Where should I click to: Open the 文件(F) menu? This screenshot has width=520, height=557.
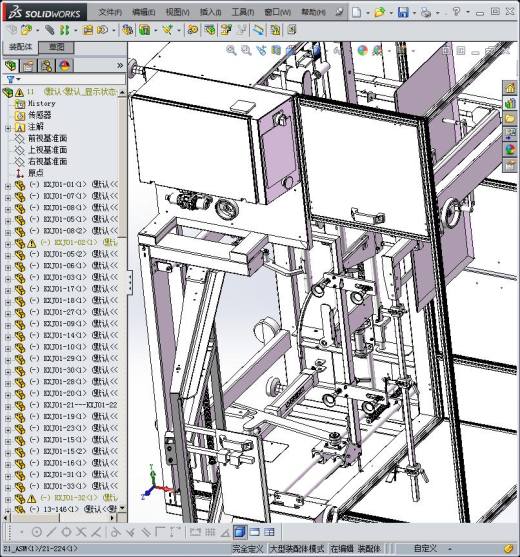(x=110, y=12)
